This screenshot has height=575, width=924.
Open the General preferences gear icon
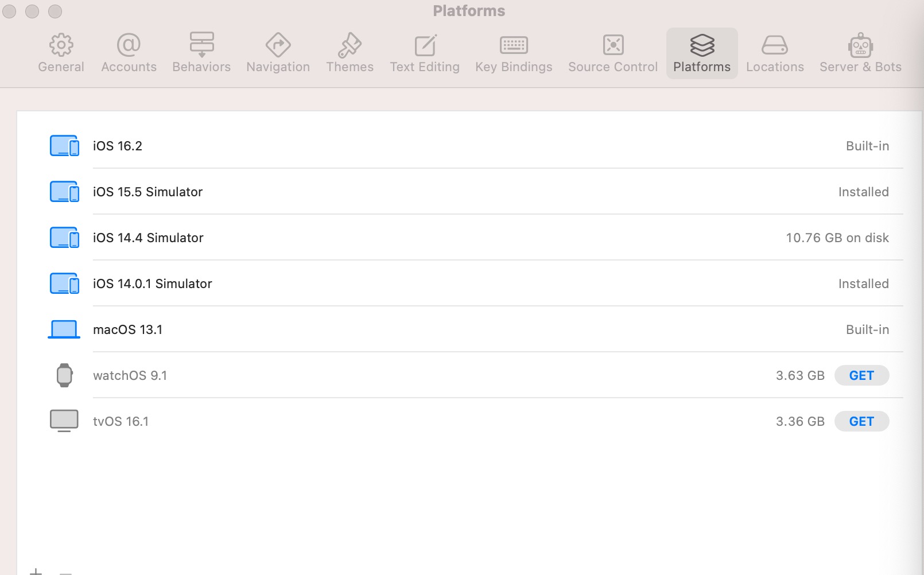[x=61, y=45]
